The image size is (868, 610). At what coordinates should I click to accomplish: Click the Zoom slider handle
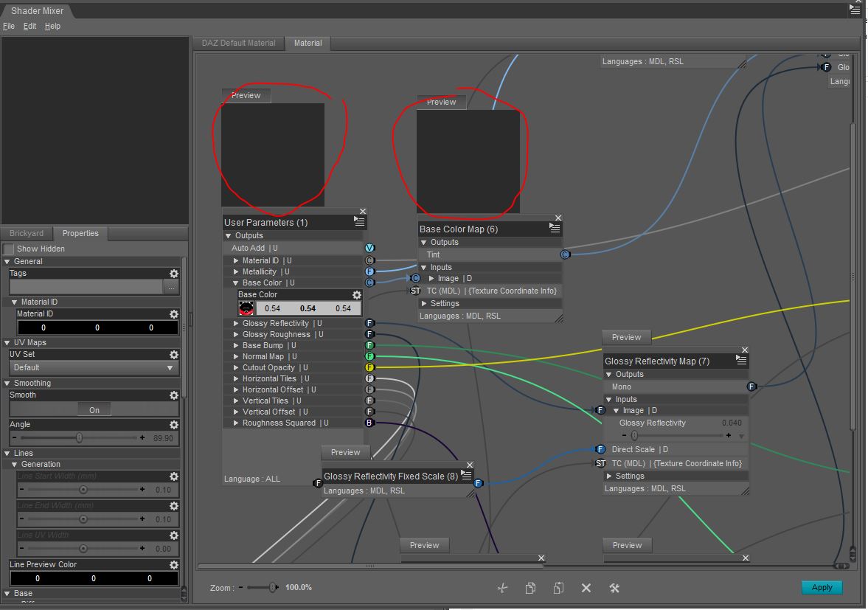273,587
